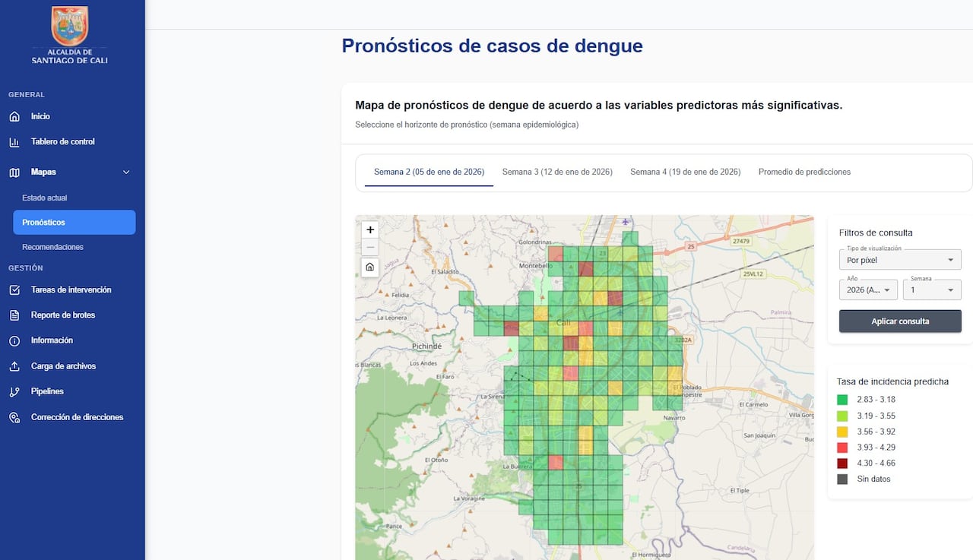Select the Pronósticos submenu item
Image resolution: width=973 pixels, height=560 pixels.
(74, 223)
